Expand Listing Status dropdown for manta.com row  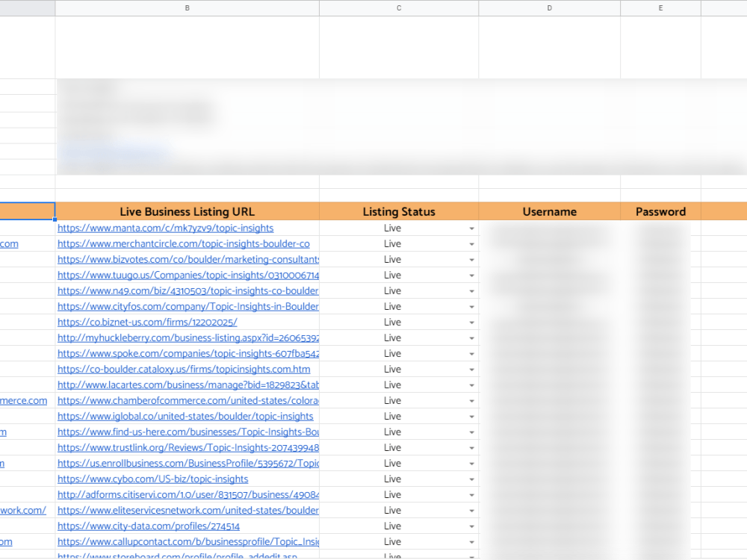coord(471,228)
